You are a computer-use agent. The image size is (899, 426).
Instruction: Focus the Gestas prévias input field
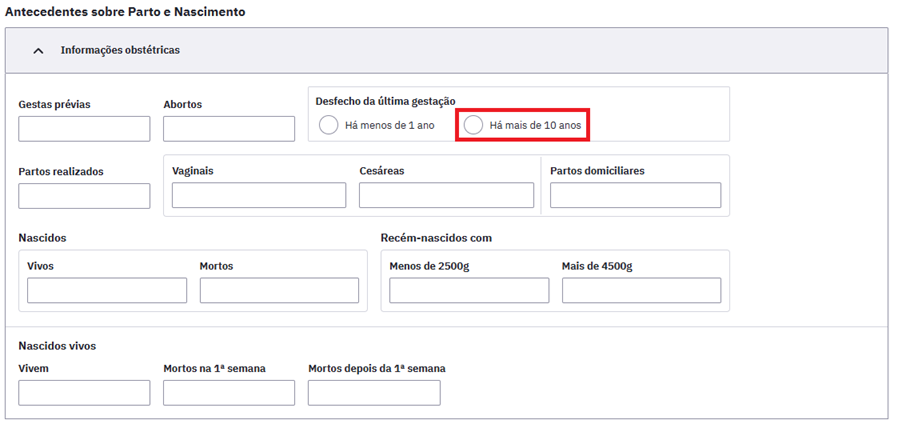(84, 129)
